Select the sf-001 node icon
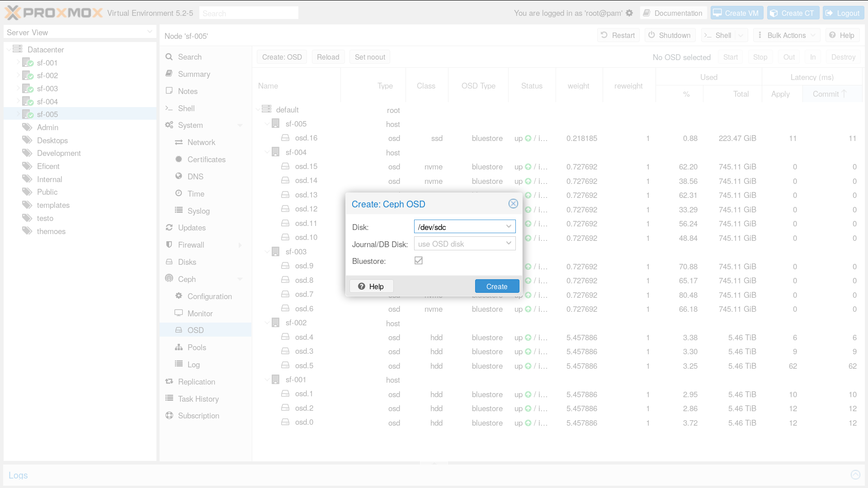This screenshot has height=488, width=868. pyautogui.click(x=28, y=62)
